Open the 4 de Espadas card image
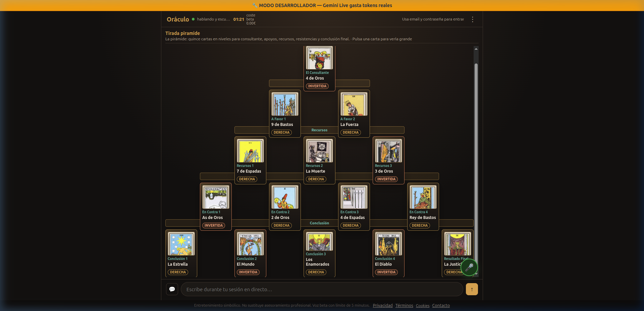The height and width of the screenshot is (311, 644). coord(354,197)
